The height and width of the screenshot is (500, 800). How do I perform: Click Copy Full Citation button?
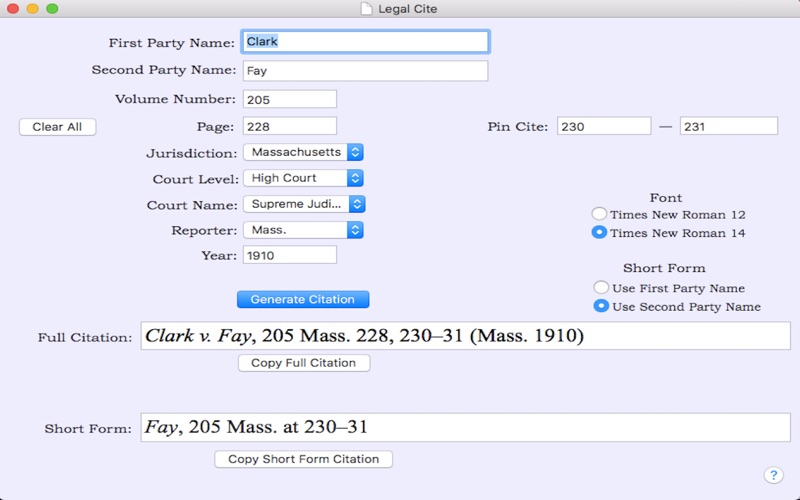click(x=304, y=363)
